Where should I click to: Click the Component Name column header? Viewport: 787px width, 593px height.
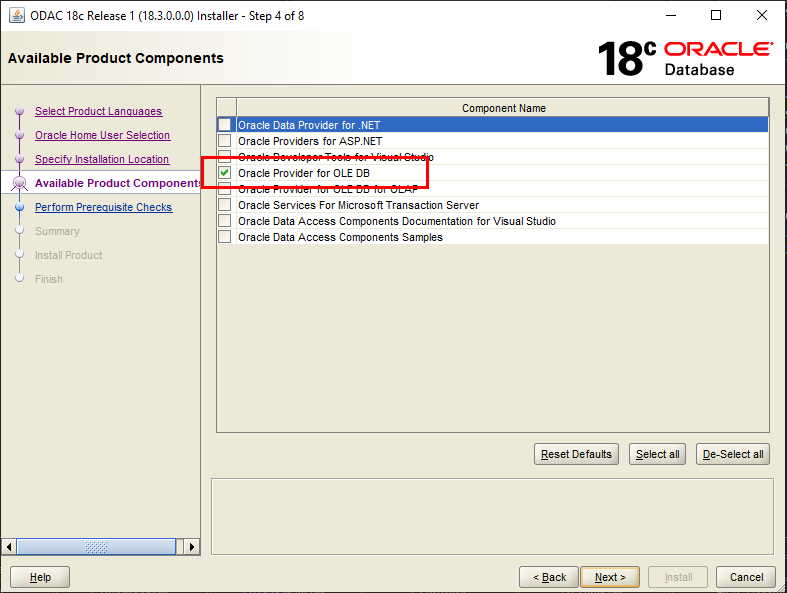click(503, 108)
